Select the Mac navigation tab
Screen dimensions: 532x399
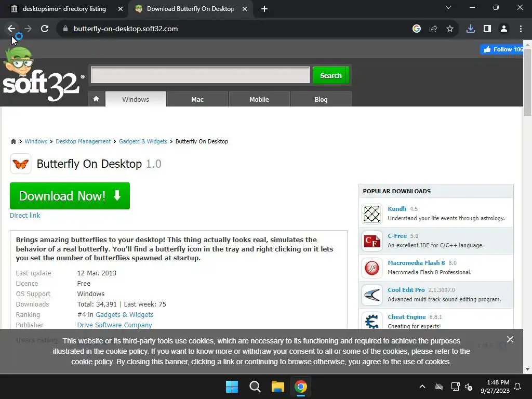click(197, 99)
